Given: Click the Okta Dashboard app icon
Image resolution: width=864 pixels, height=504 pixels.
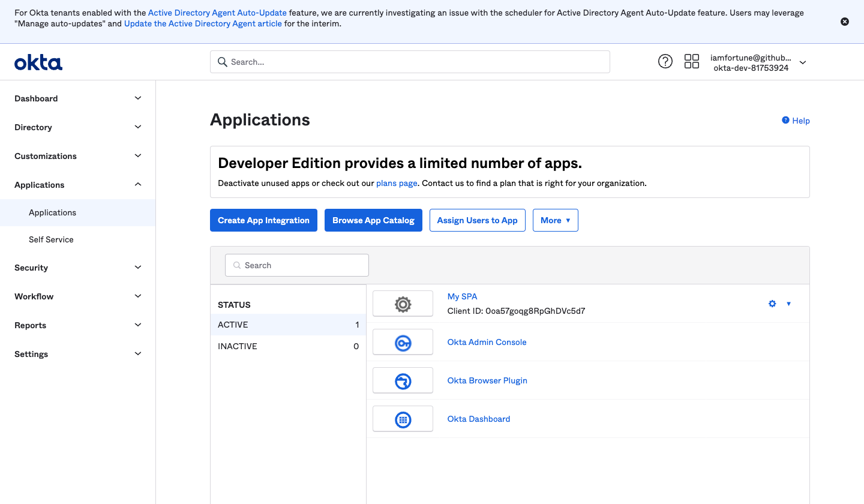Looking at the screenshot, I should pyautogui.click(x=403, y=418).
